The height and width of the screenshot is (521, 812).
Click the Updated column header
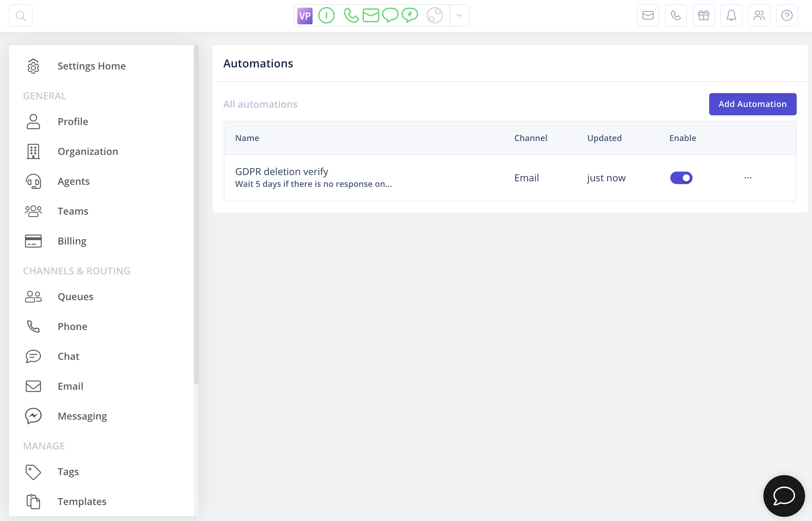point(605,138)
